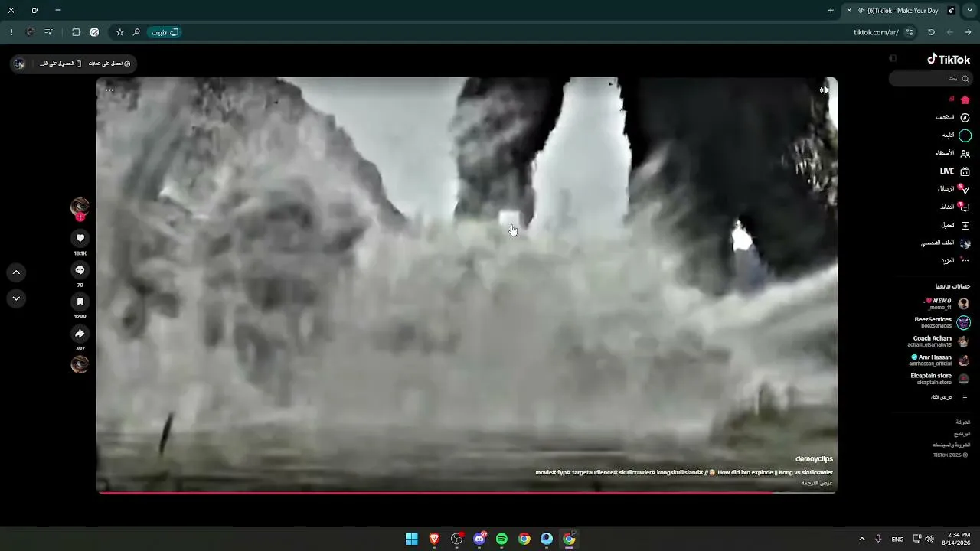Mute the video with speaker icon
Screen dimensions: 980x551
(x=824, y=90)
